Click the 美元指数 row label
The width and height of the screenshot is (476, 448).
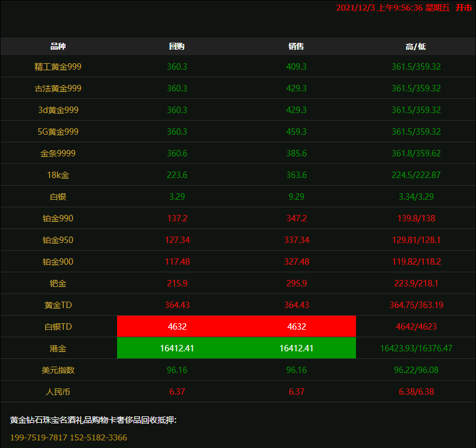(x=58, y=370)
